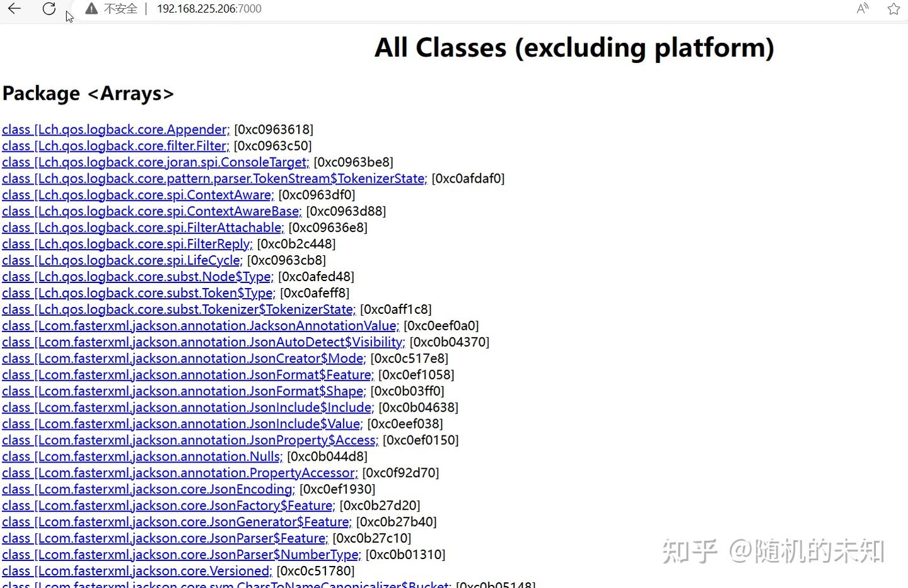Open the spi.ContextAwareBase class page
The image size is (908, 588).
pyautogui.click(x=151, y=211)
